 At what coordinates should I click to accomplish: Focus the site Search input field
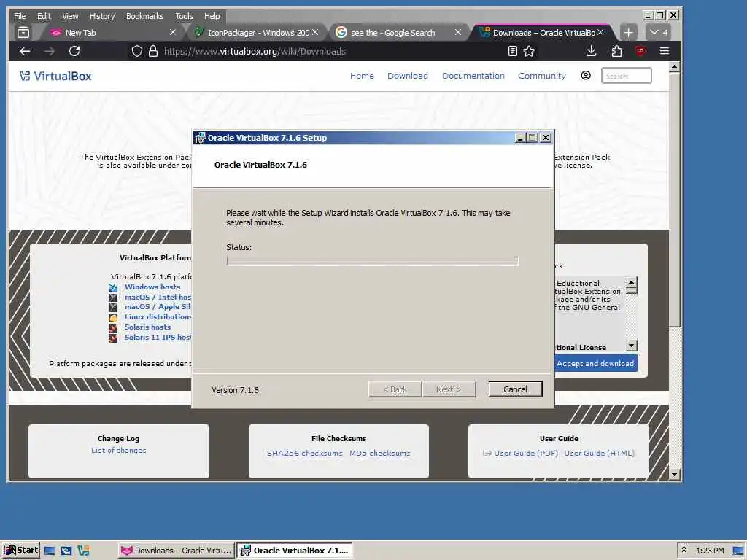click(626, 76)
